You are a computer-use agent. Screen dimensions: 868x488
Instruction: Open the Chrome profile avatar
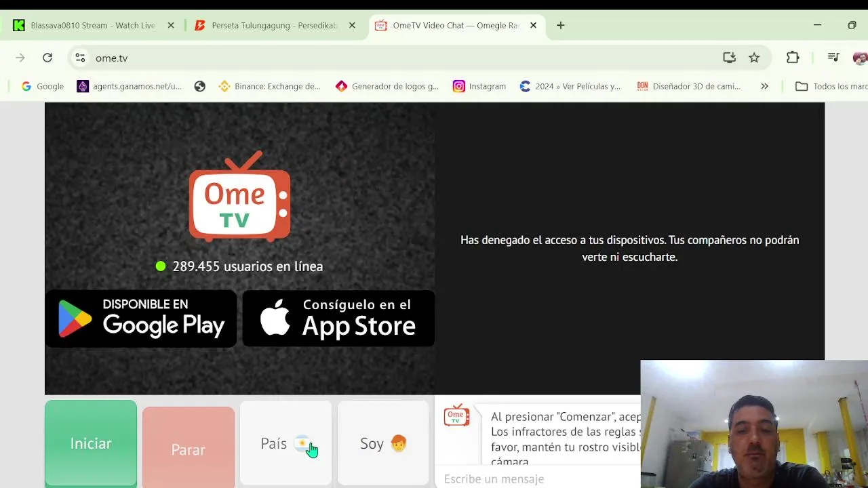tap(860, 58)
